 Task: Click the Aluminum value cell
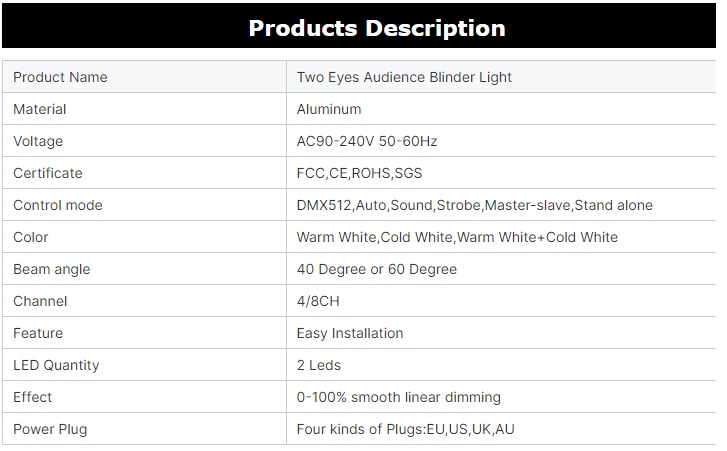coord(329,109)
